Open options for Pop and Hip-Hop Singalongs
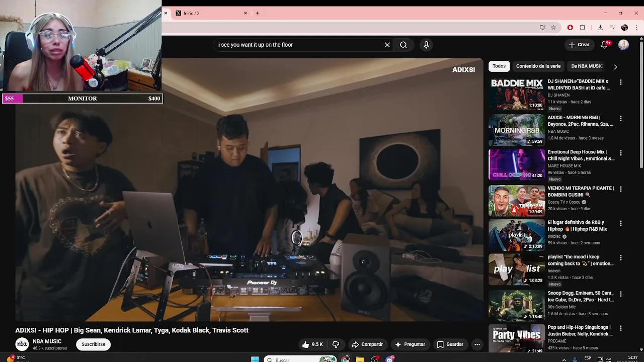This screenshot has width=644, height=362. (621, 328)
